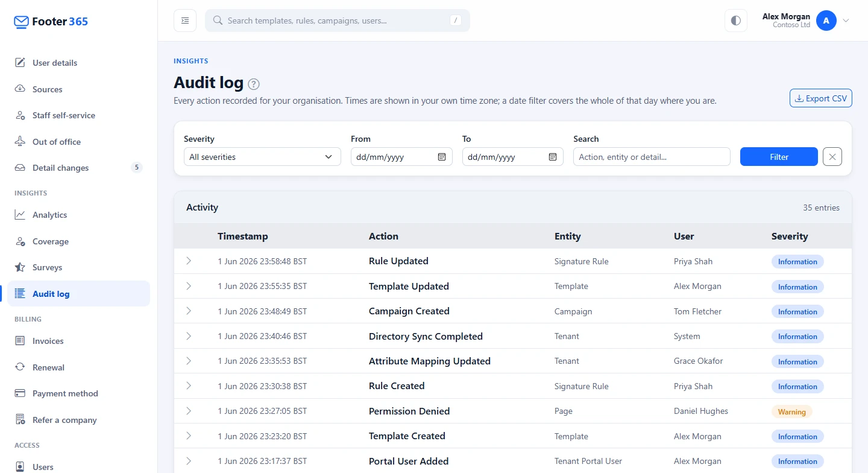Expand the Campaign Created row chevron
Image resolution: width=868 pixels, height=473 pixels.
tap(189, 311)
